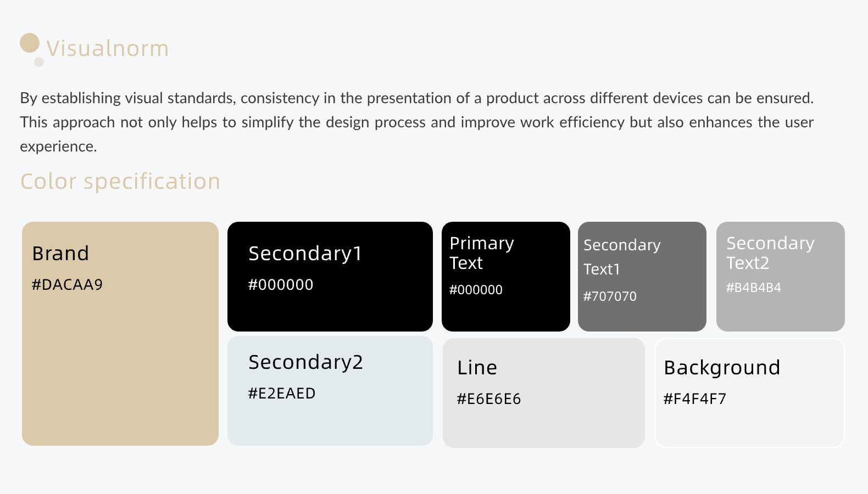This screenshot has width=868, height=494.
Task: Click the visual standards description paragraph
Action: pos(416,122)
